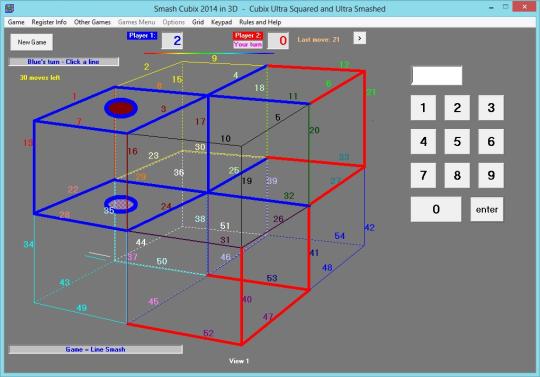Click the Your turn indicator
The height and width of the screenshot is (377, 540).
tap(248, 45)
